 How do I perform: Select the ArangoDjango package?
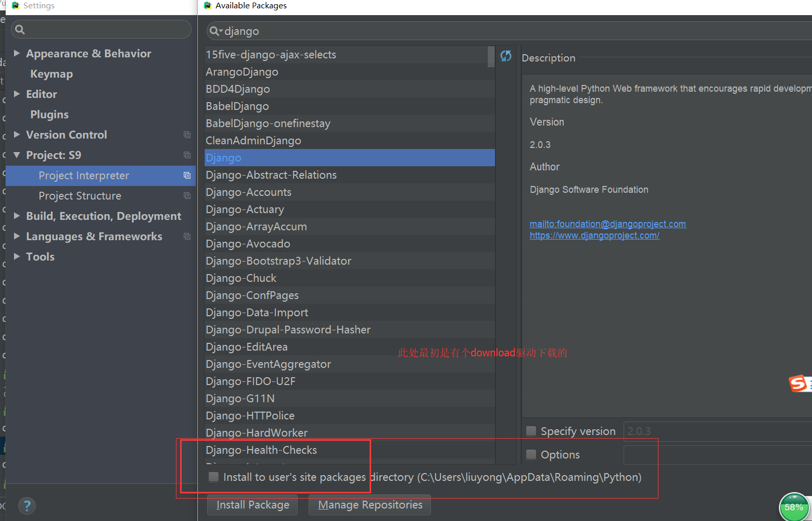(x=350, y=72)
